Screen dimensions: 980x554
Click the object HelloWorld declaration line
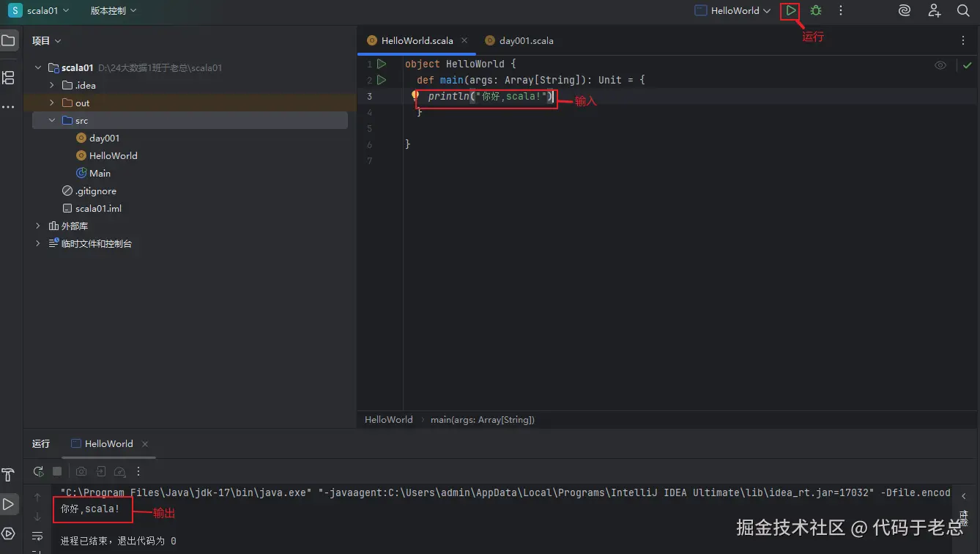point(461,64)
